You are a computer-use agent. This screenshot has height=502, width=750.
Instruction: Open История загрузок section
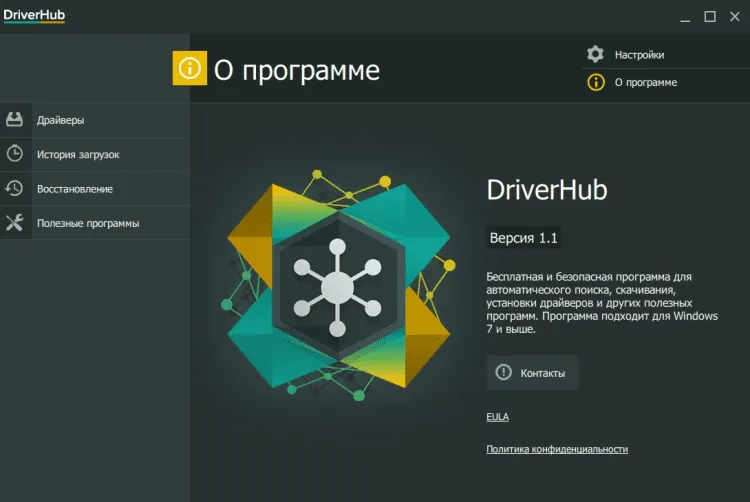(x=95, y=154)
